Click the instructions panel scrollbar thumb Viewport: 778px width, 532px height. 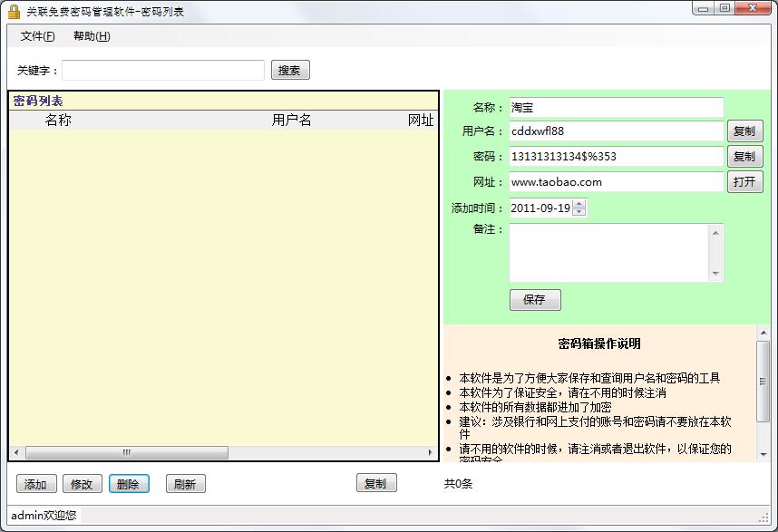tap(763, 382)
